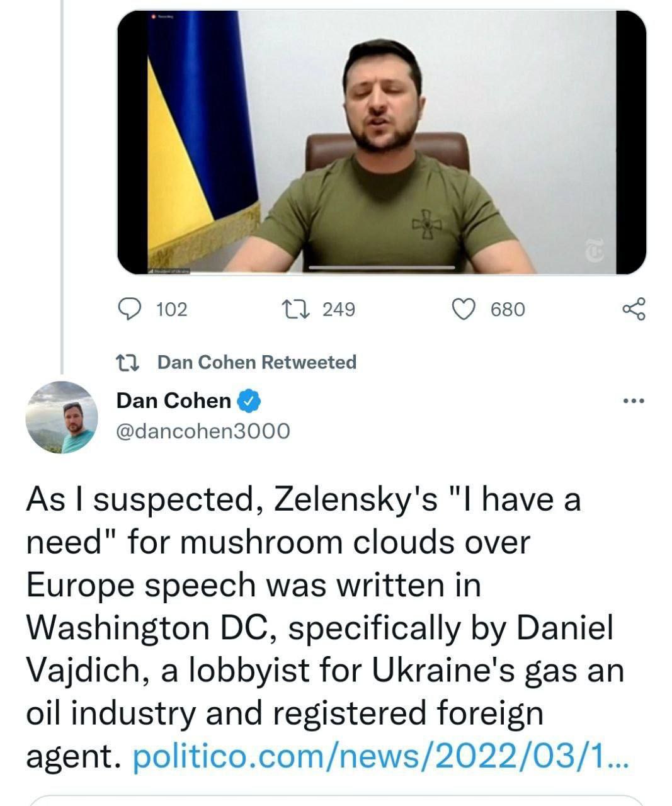Screen dimensions: 672x806
Task: Click the small retweet icon beside 'Dan Cohen Retweeted'
Action: click(129, 363)
